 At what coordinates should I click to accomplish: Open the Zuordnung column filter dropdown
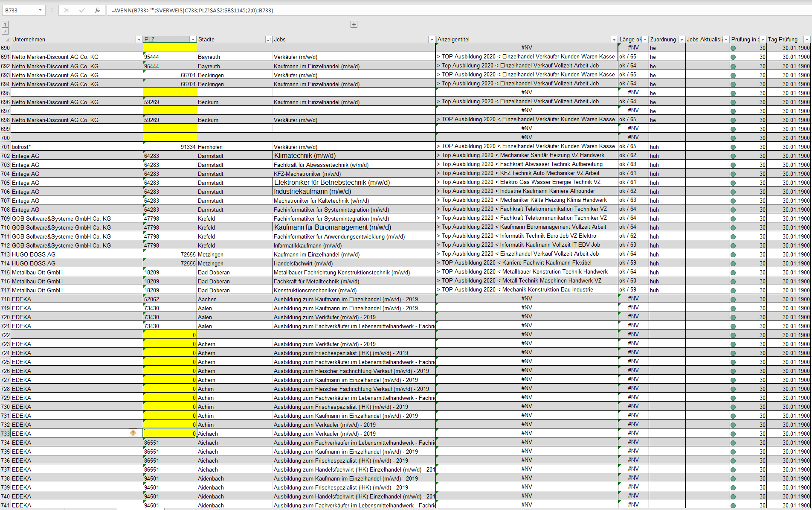pos(681,39)
